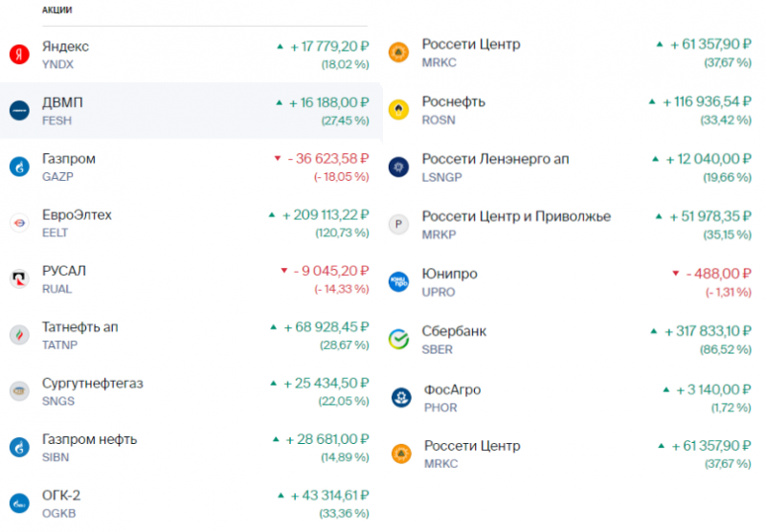Click the Yandex company logo icon
The width and height of the screenshot is (766, 532).
19,55
